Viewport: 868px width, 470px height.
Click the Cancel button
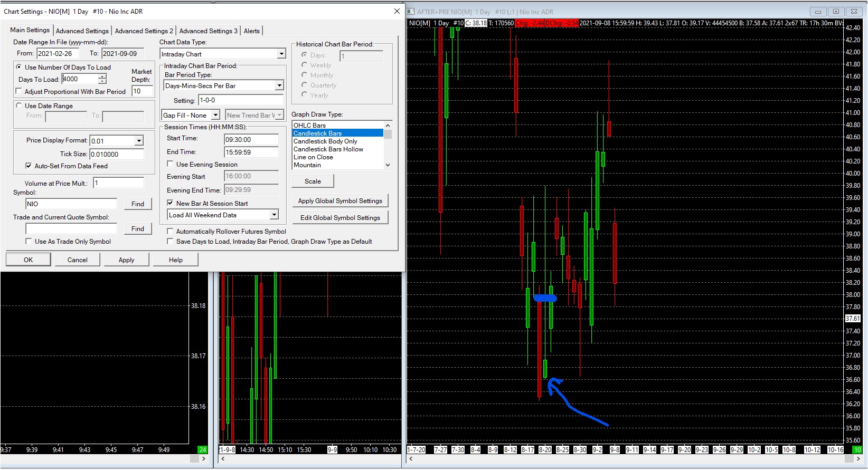[x=78, y=260]
